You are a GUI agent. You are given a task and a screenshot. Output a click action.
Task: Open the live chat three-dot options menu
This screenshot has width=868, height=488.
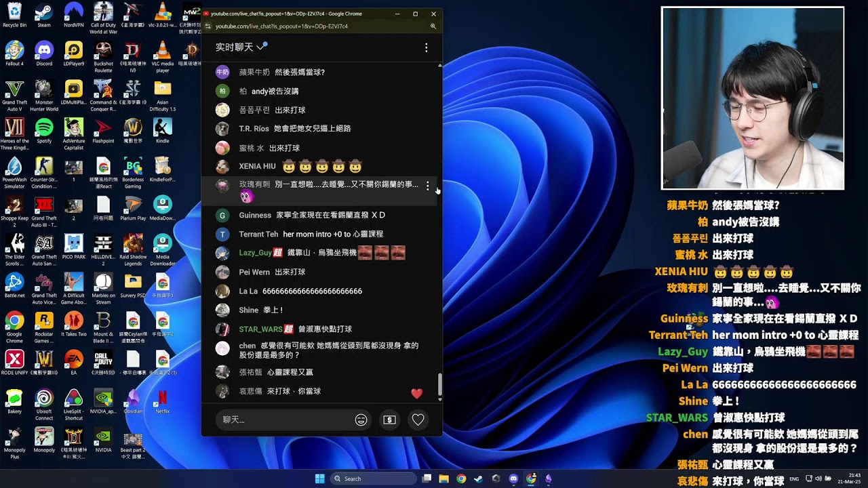(426, 47)
